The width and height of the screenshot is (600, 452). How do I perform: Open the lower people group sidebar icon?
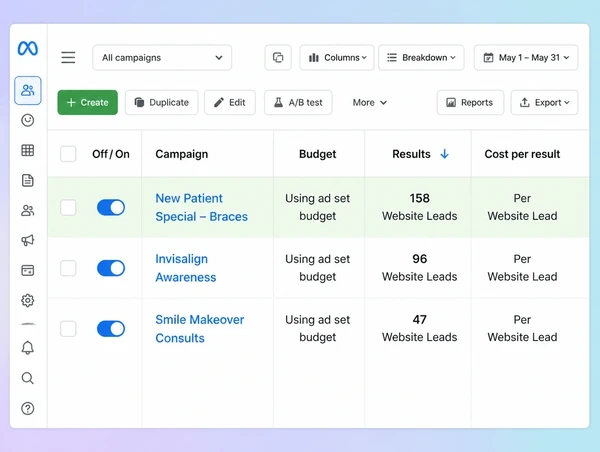coord(28,210)
